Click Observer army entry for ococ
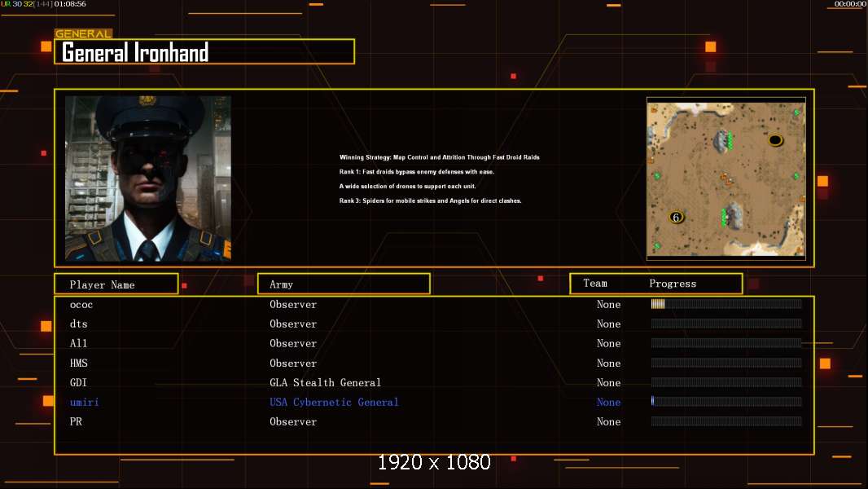 point(293,305)
